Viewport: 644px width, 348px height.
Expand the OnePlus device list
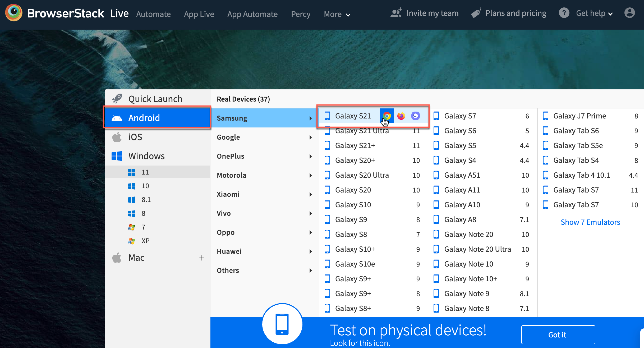click(264, 156)
